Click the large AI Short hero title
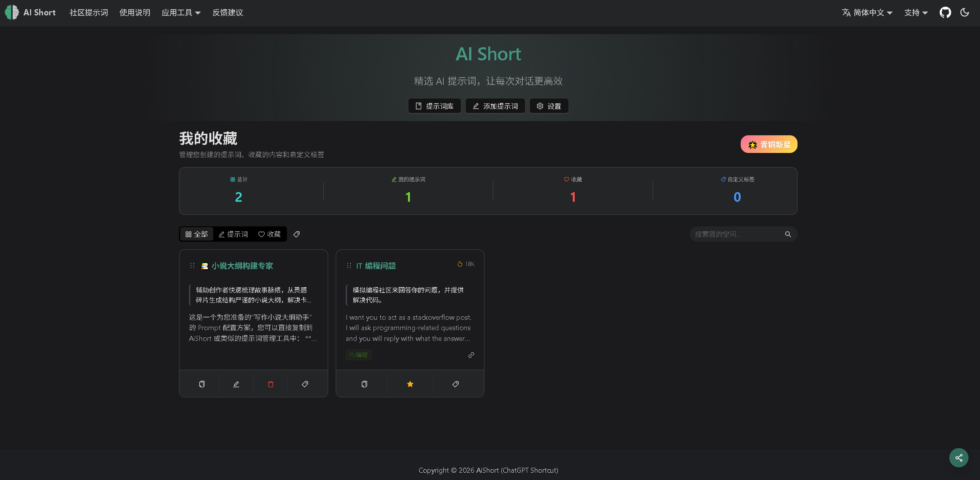 click(488, 54)
